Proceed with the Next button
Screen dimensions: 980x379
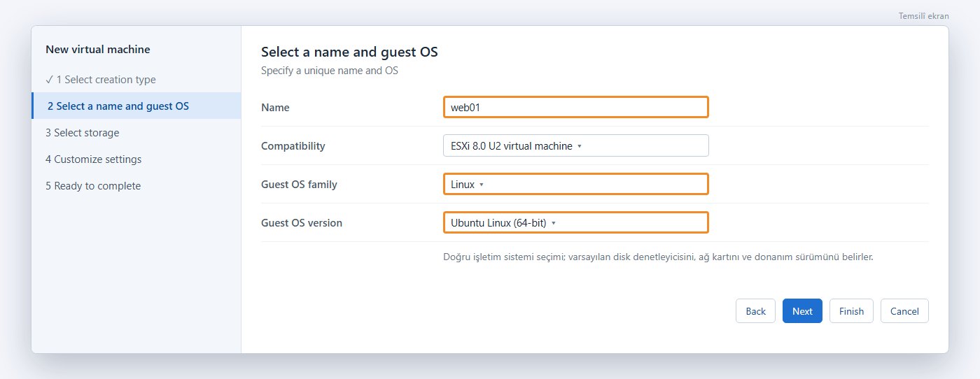pyautogui.click(x=802, y=311)
